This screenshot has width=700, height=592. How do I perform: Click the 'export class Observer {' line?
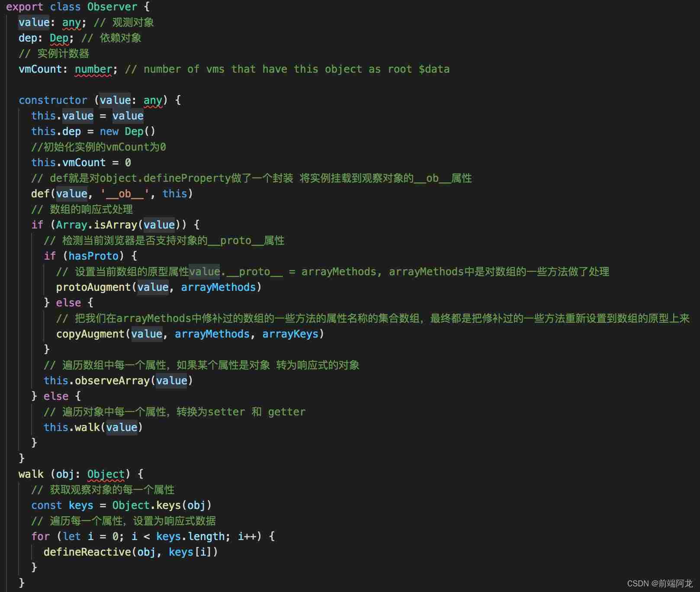click(x=77, y=7)
